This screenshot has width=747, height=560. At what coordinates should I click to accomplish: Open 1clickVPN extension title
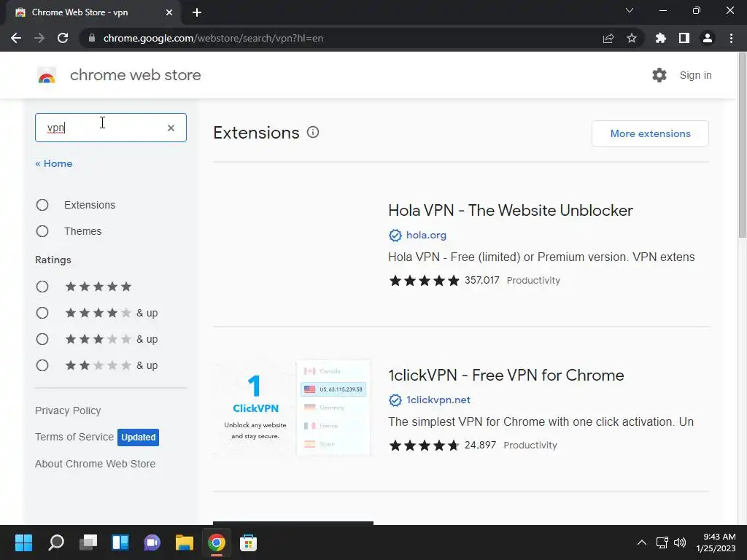tap(506, 375)
